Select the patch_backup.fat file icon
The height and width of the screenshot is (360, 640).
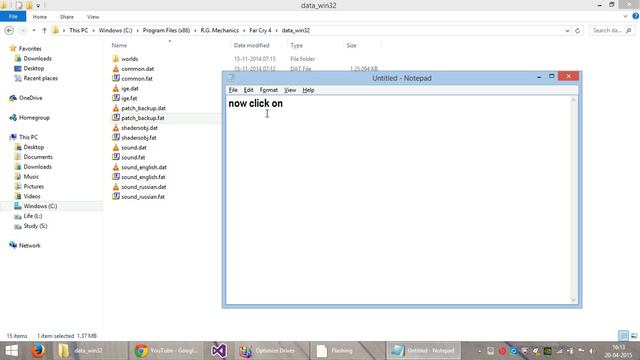tap(116, 118)
